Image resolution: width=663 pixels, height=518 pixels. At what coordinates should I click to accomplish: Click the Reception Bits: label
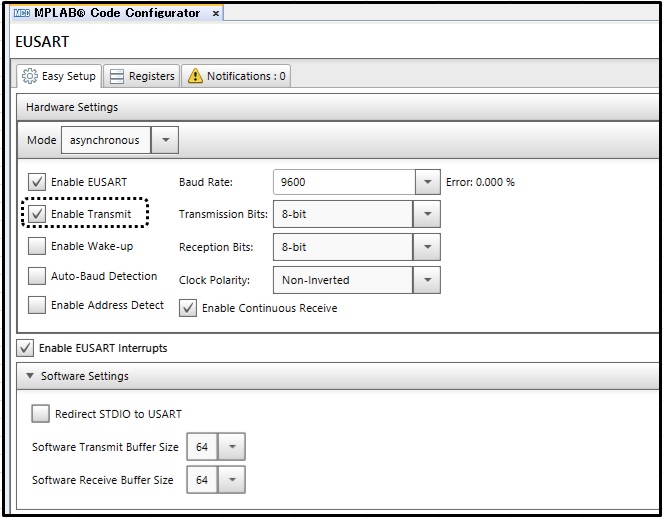[216, 247]
